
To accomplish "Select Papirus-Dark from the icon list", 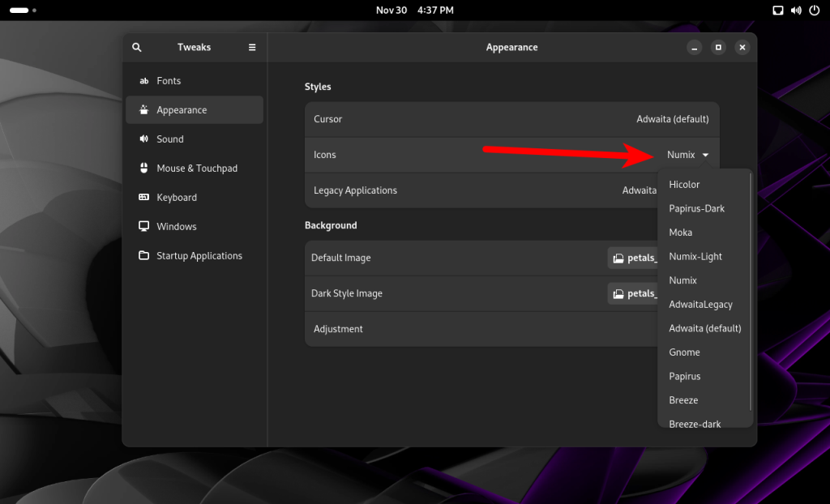I will coord(696,208).
